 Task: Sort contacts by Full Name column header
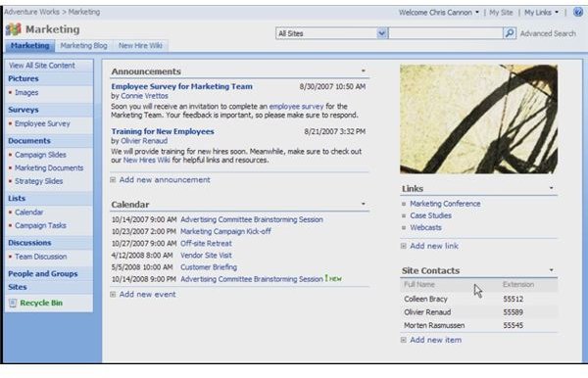coord(419,285)
